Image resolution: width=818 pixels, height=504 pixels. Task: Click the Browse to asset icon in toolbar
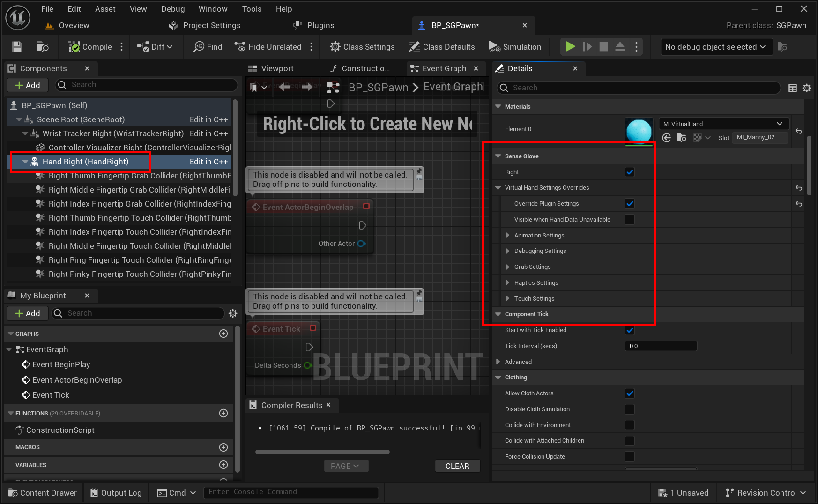pos(43,47)
